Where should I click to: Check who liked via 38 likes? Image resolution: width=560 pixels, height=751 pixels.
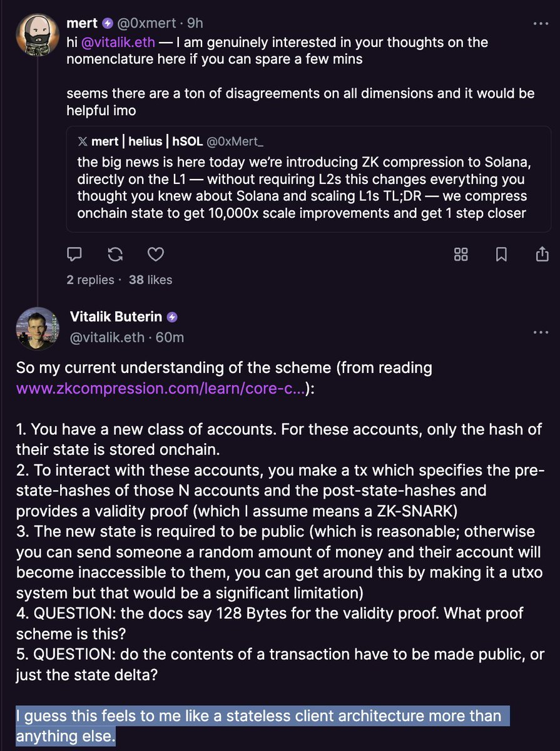pos(151,280)
